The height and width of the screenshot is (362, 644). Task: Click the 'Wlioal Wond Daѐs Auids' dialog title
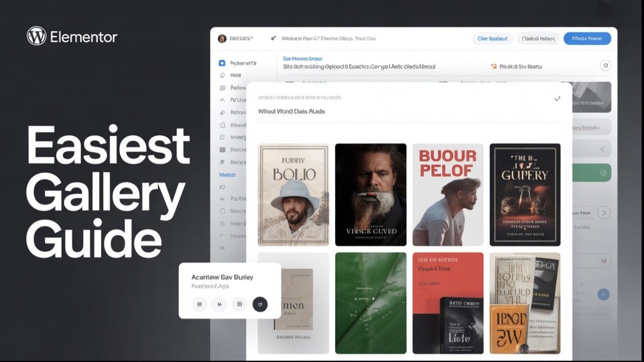click(x=291, y=111)
